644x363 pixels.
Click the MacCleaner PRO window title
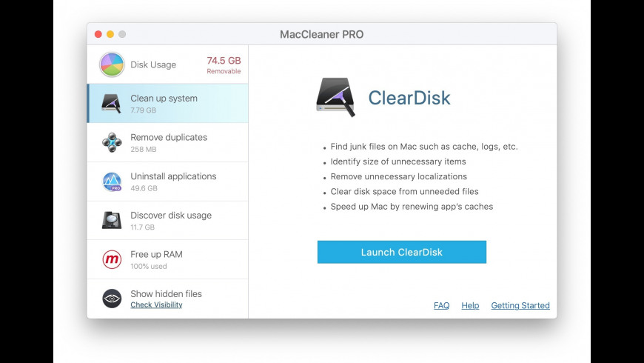click(322, 34)
